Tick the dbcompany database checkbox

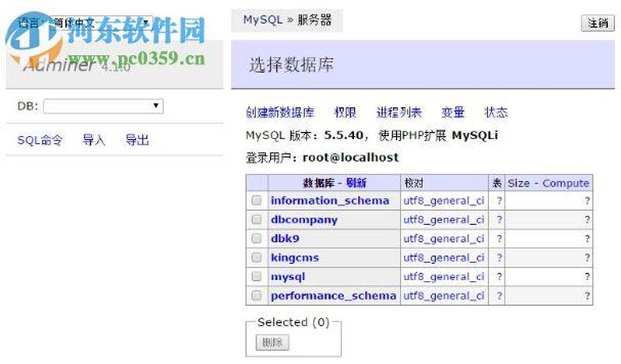(256, 220)
